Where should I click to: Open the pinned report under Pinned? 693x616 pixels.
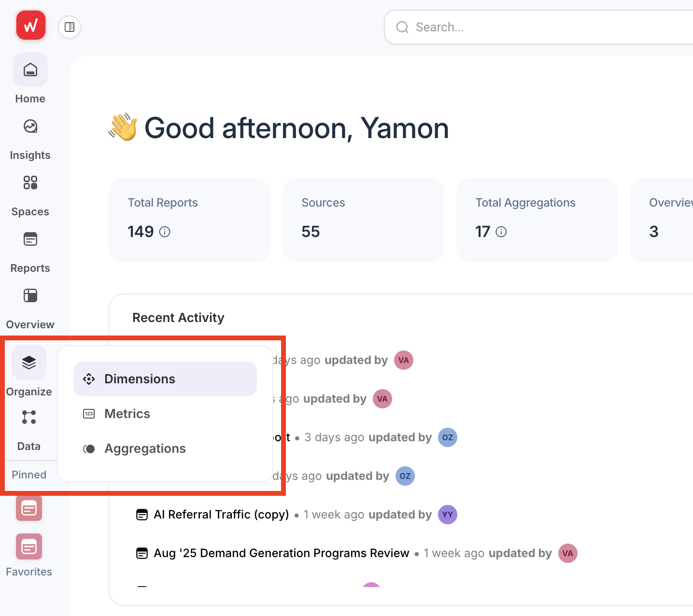pos(28,508)
